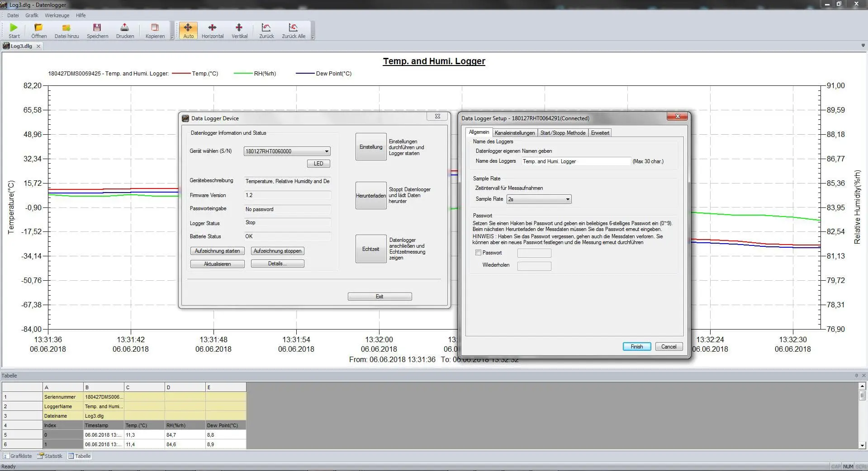The width and height of the screenshot is (868, 471).
Task: Open the Gerät wählen serial number dropdown
Action: click(x=327, y=151)
